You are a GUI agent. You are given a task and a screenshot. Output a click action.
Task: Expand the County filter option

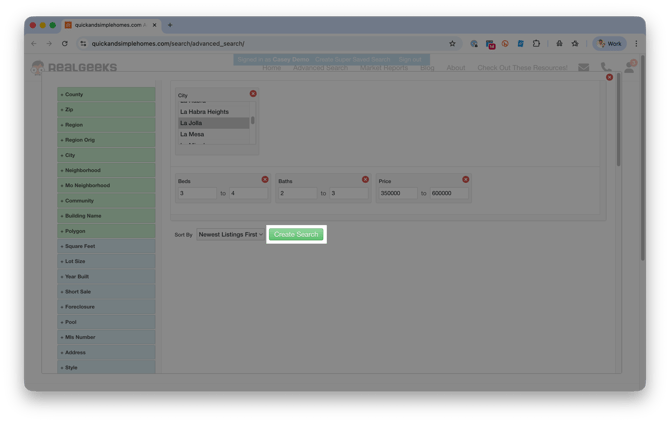pos(106,94)
